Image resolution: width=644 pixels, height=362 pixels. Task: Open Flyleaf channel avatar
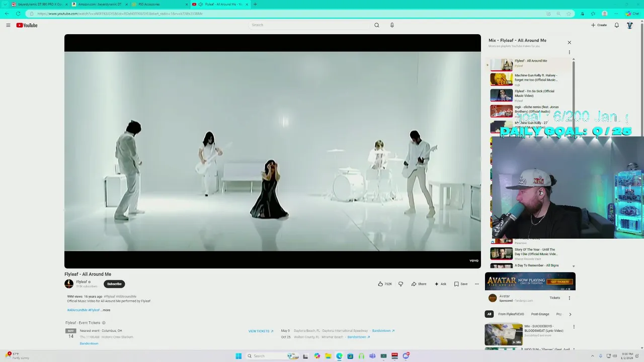(69, 284)
